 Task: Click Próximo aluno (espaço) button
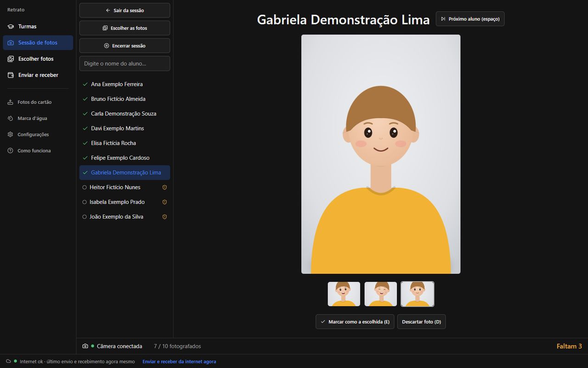[x=470, y=19]
